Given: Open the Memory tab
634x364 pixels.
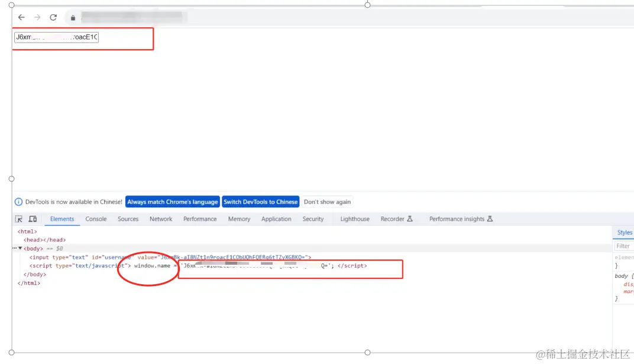Looking at the screenshot, I should [x=239, y=219].
